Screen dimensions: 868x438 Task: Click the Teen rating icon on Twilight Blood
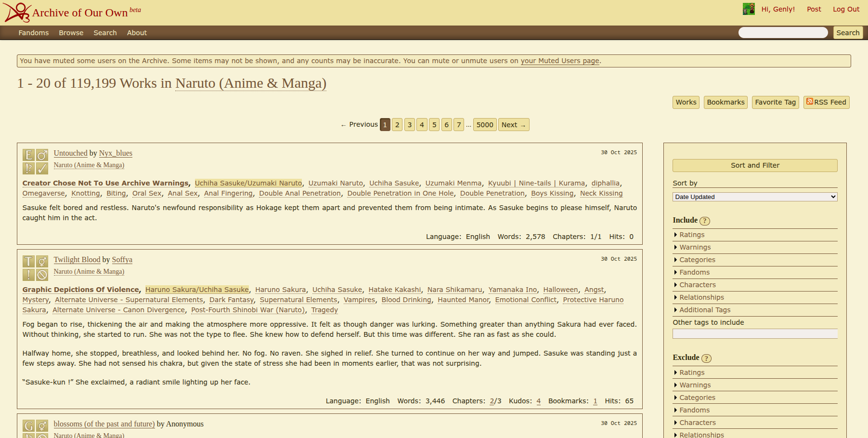[x=28, y=262]
